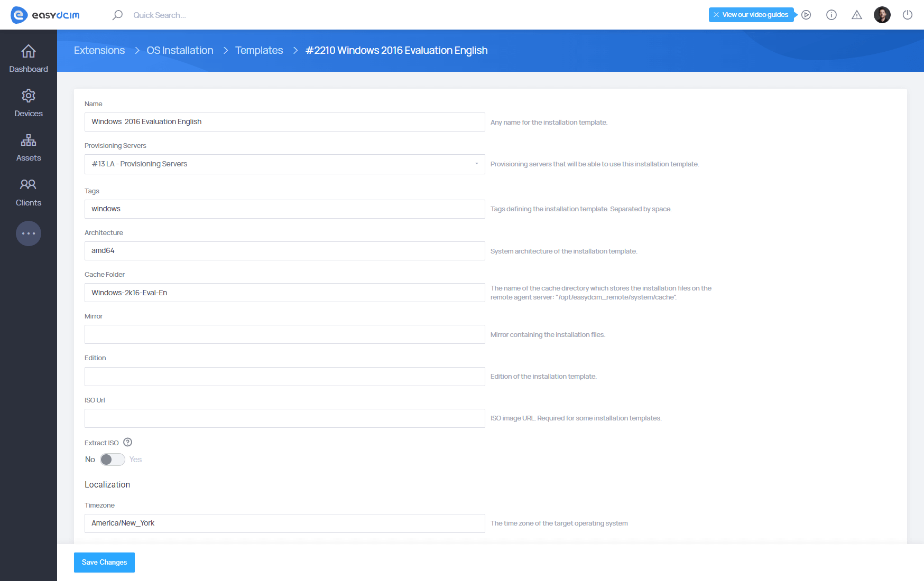Click the Extensions breadcrumb link

(99, 50)
